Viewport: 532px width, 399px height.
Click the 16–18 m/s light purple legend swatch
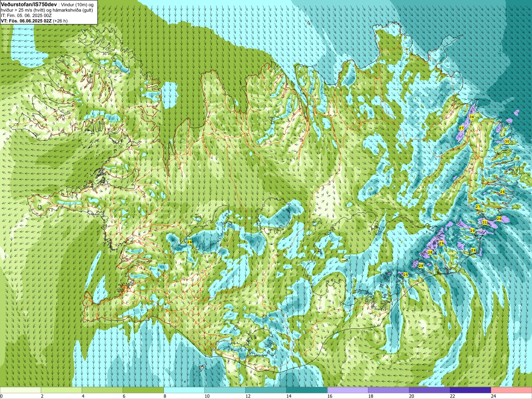pyautogui.click(x=348, y=390)
